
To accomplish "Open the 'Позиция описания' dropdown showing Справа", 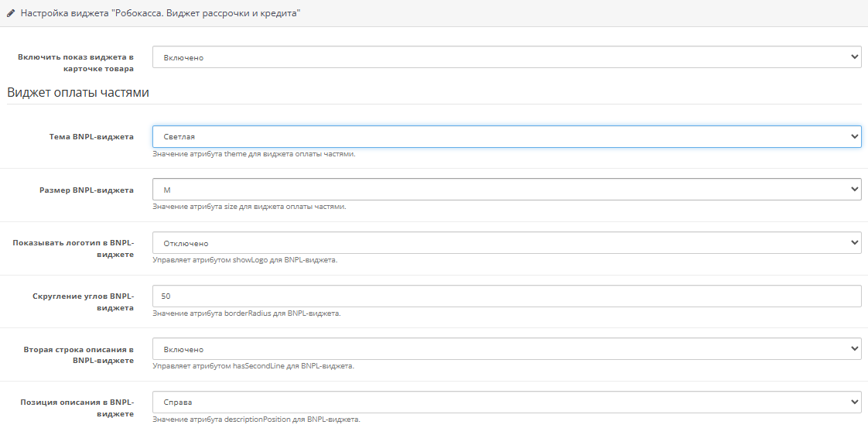I will coord(507,402).
